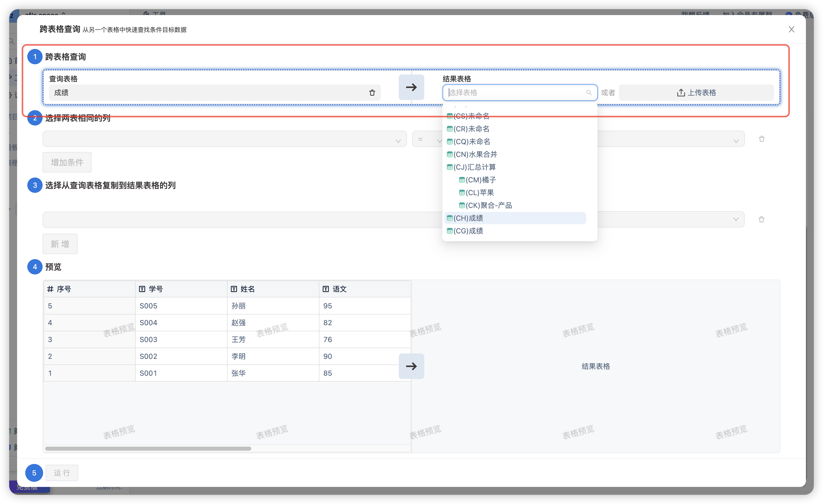Click the 结果表格 placeholder in preview
Image resolution: width=823 pixels, height=504 pixels.
[x=595, y=366]
